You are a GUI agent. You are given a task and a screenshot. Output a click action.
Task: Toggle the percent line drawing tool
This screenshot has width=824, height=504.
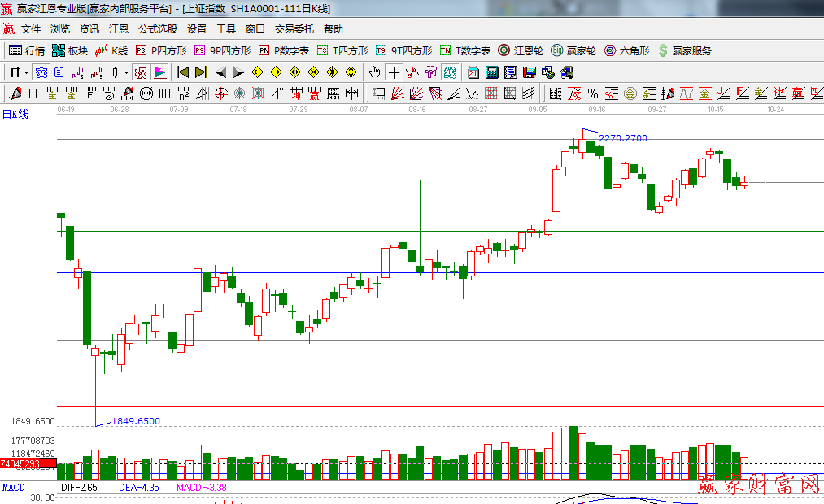tap(593, 93)
